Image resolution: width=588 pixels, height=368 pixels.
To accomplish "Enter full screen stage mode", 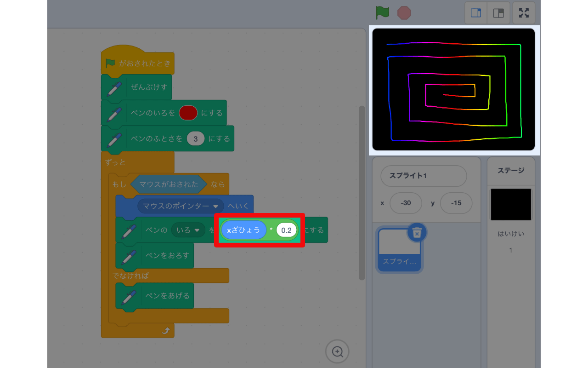I will [x=524, y=13].
